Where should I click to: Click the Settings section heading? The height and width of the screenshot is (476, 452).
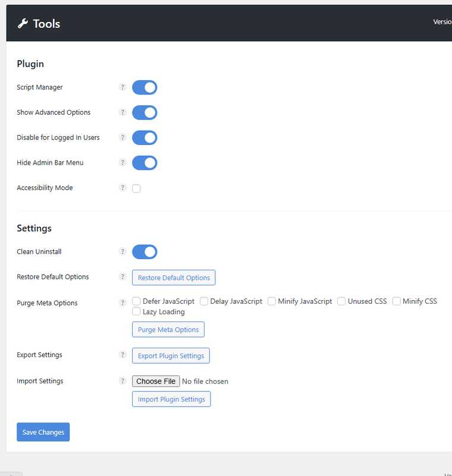(34, 228)
